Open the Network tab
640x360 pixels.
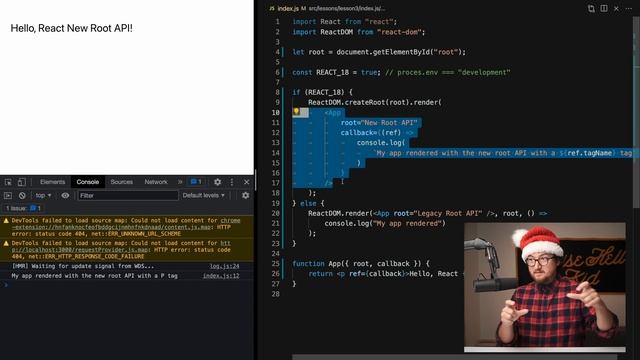156,182
